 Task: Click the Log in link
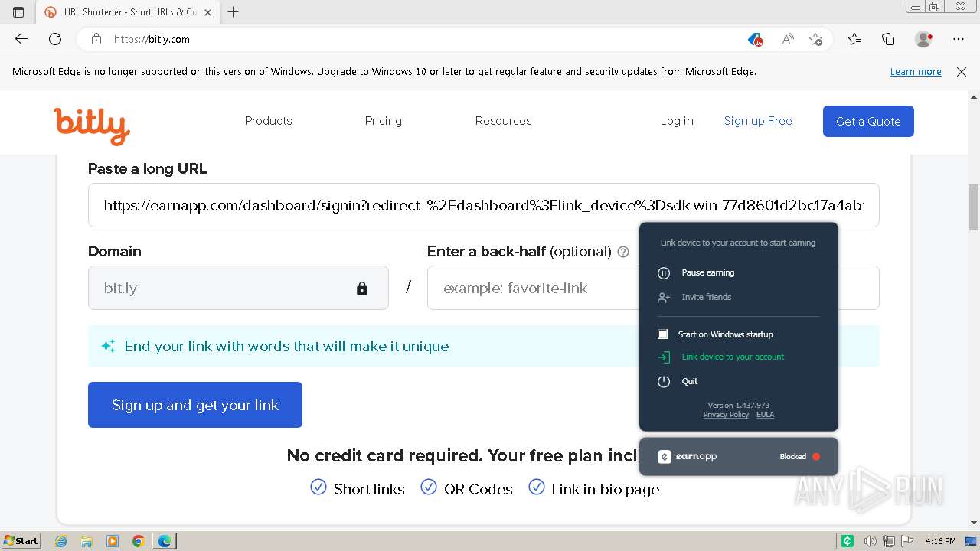pyautogui.click(x=677, y=121)
